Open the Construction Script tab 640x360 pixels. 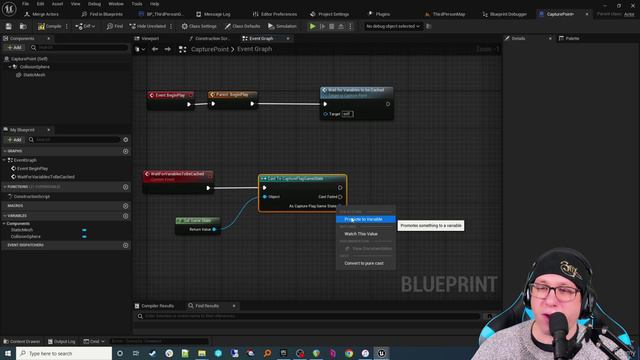[208, 38]
